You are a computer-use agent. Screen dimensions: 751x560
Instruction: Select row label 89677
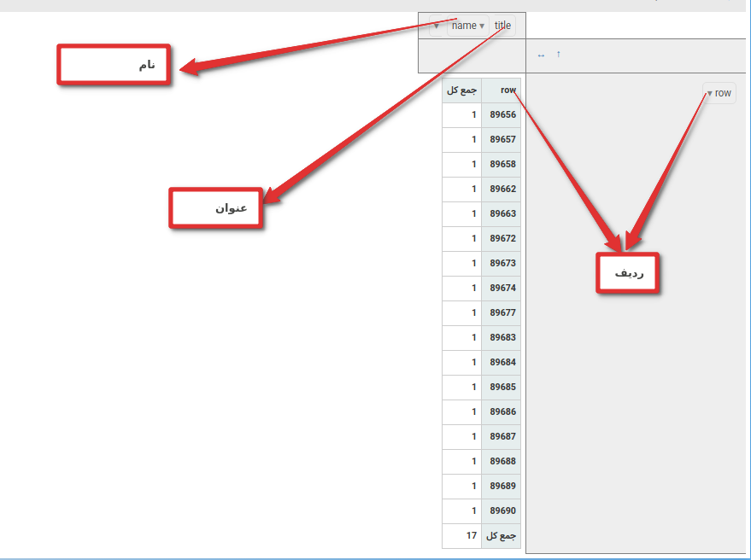coord(501,313)
